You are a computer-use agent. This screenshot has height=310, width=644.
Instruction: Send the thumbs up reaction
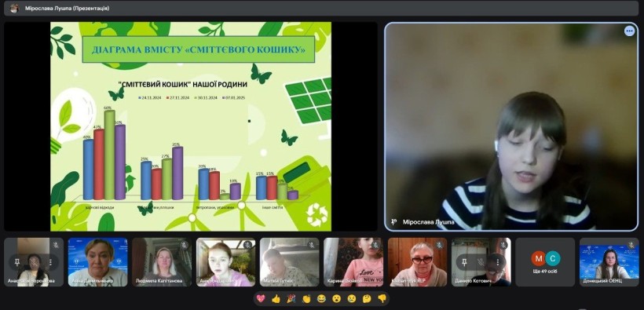[x=276, y=298]
